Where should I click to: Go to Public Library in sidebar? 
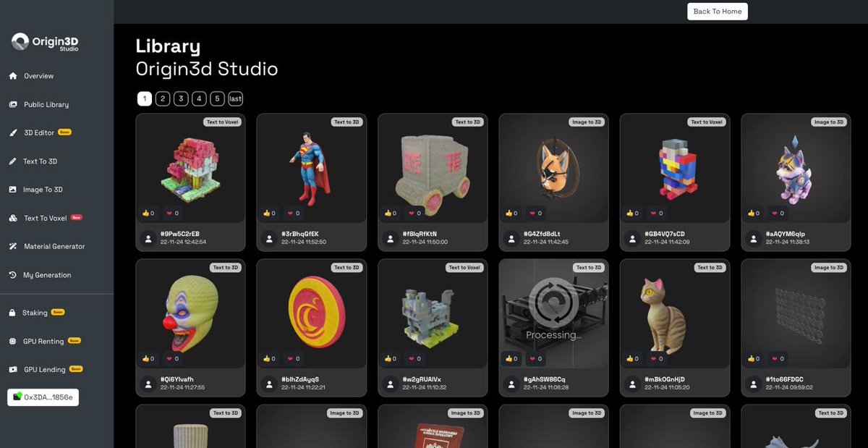(46, 104)
